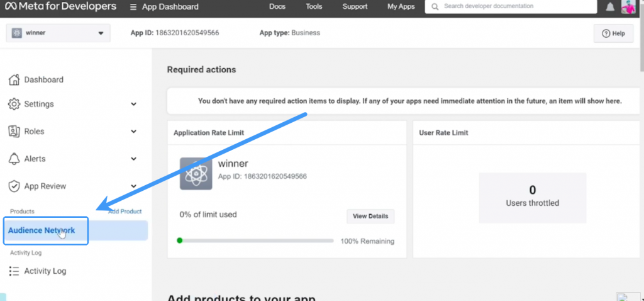Click the 0% of limit used text
Screen dimensions: 644x301
(208, 215)
